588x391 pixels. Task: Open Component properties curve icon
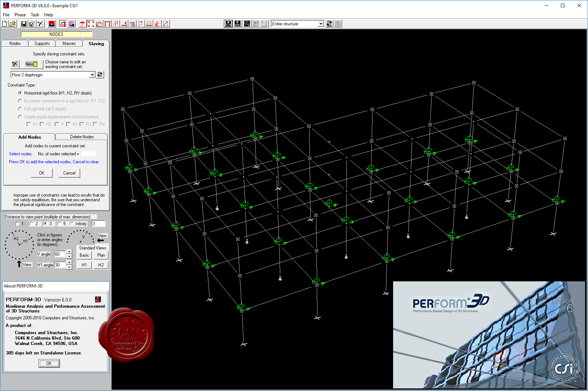pos(99,24)
